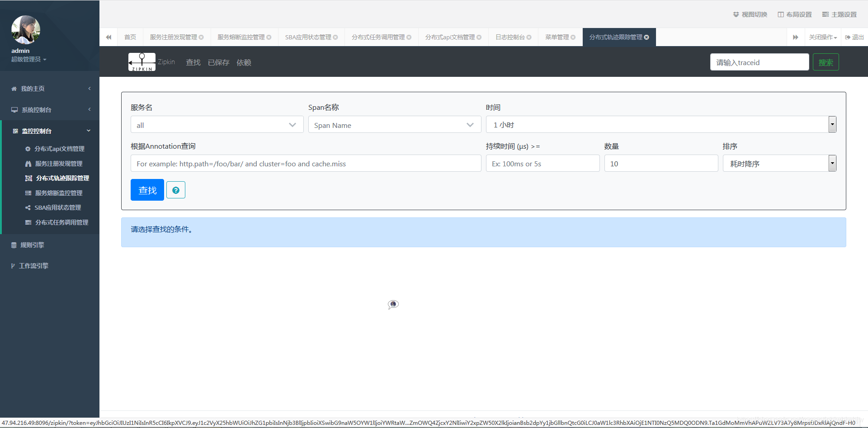Open 视图切换 view switcher

[x=750, y=14]
